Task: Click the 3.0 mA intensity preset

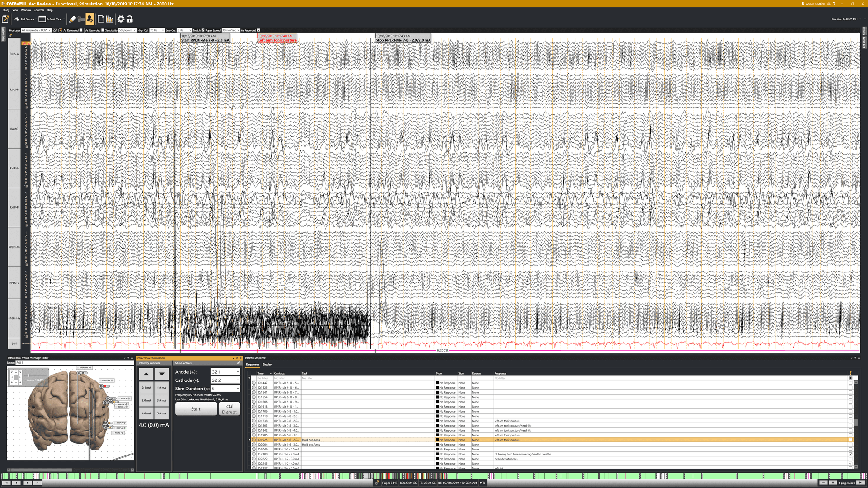Action: coord(161,400)
